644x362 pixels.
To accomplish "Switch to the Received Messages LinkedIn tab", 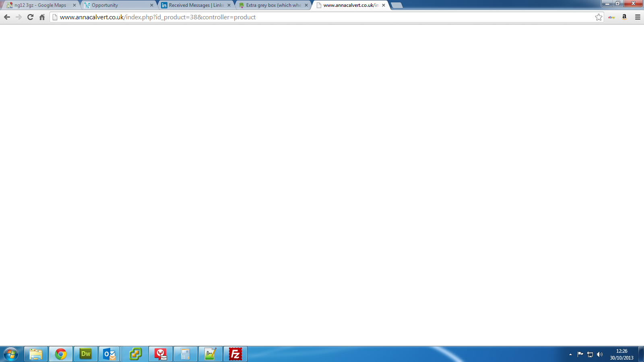I will (x=195, y=5).
